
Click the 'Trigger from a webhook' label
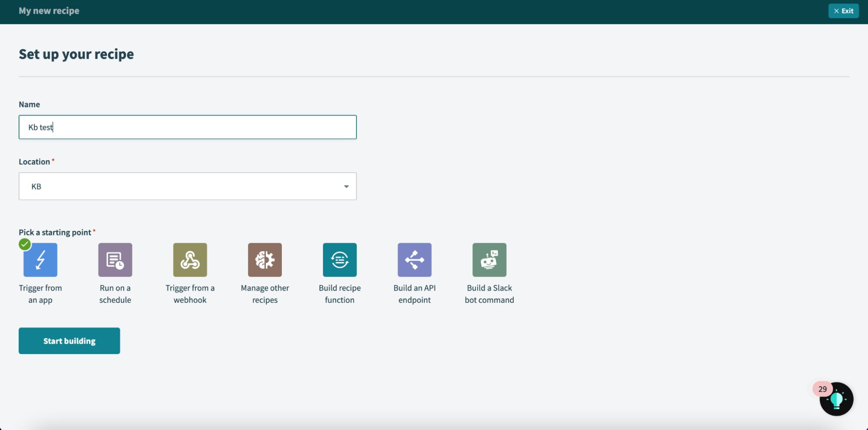click(x=190, y=294)
